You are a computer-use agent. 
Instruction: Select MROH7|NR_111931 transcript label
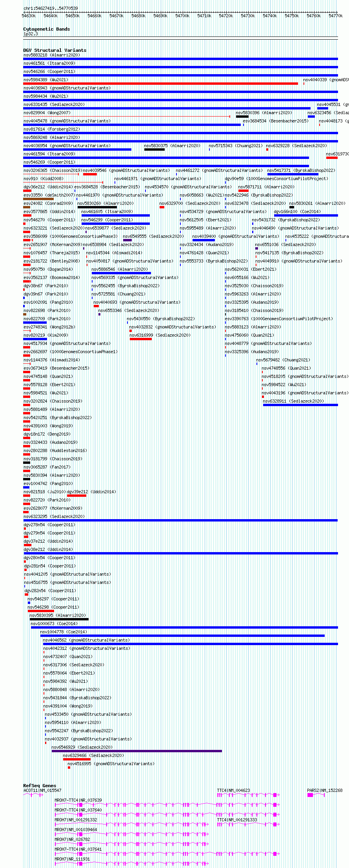pyautogui.click(x=72, y=859)
